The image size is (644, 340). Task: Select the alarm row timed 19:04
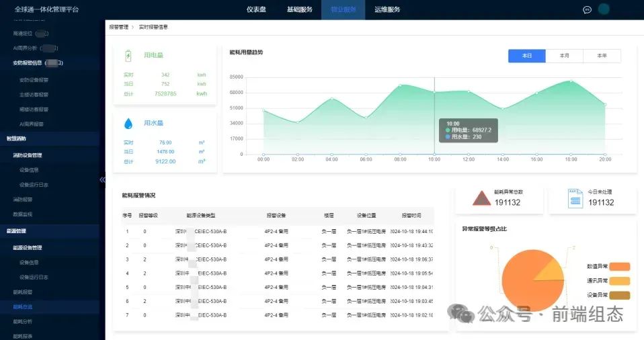click(278, 288)
